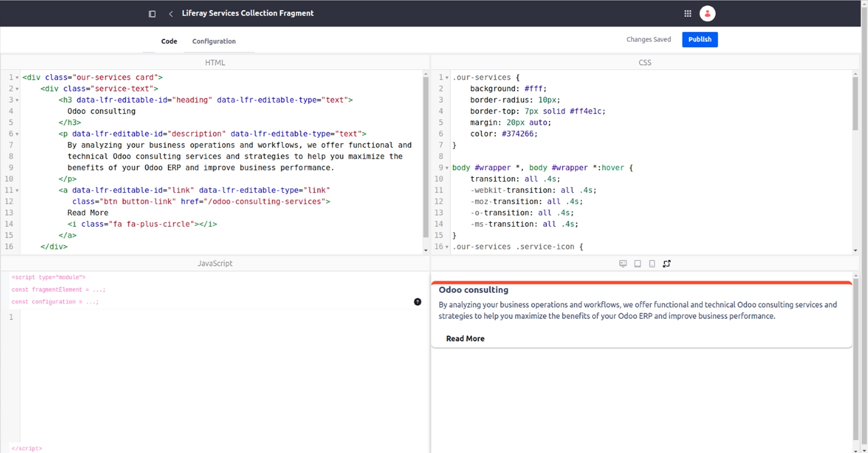The height and width of the screenshot is (453, 868).
Task: Click the preview description paragraph
Action: (x=638, y=310)
